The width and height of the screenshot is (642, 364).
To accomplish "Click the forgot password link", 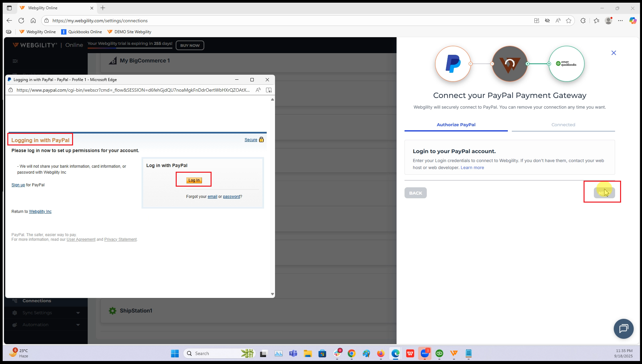I will (x=231, y=197).
